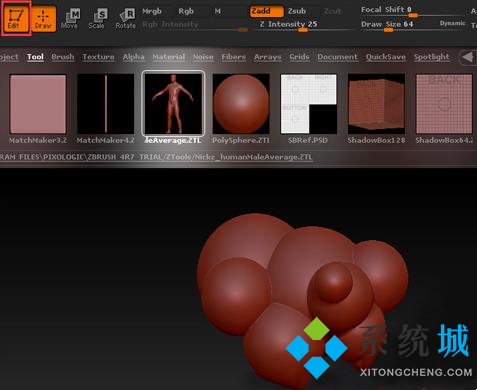The width and height of the screenshot is (477, 390).
Task: Enable the M material mode
Action: 218,11
